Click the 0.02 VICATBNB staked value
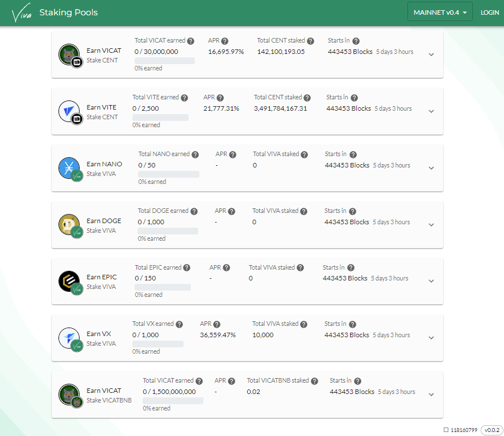The width and height of the screenshot is (504, 436). tap(253, 392)
